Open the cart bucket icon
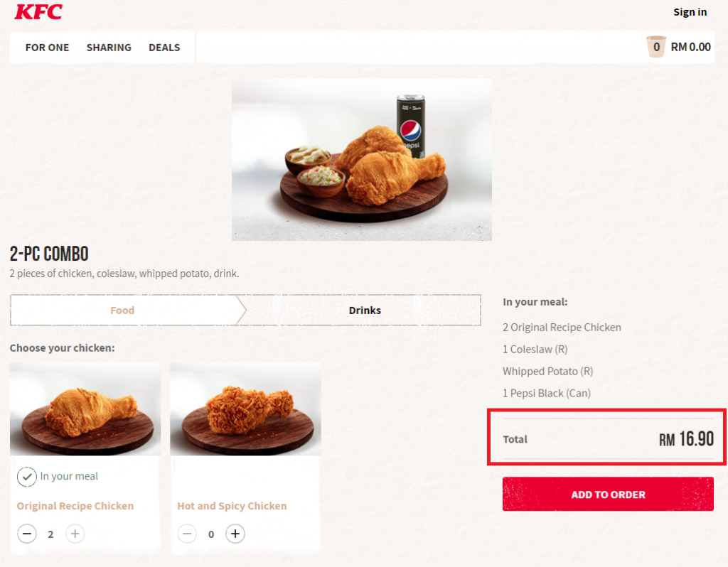The height and width of the screenshot is (567, 728). point(655,47)
